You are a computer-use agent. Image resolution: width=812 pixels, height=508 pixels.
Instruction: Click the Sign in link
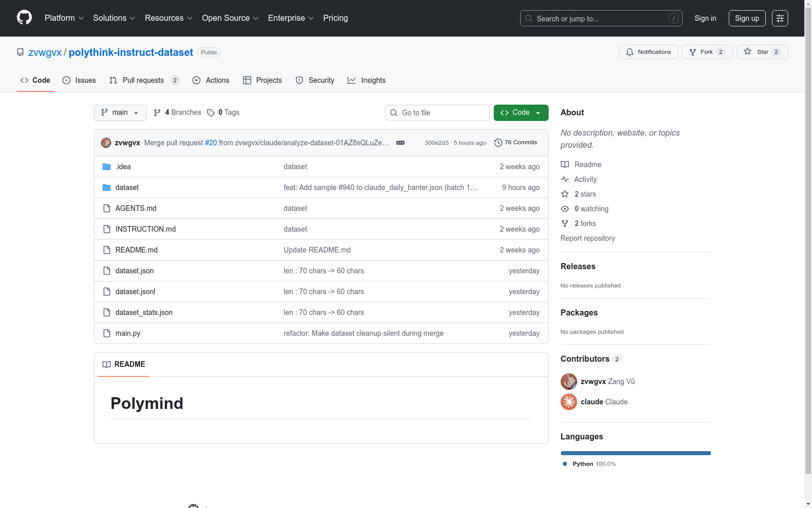click(x=705, y=18)
